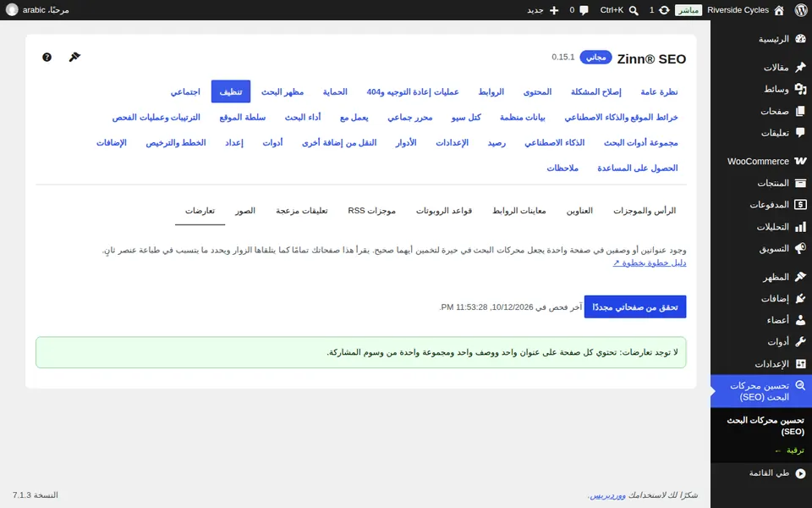This screenshot has height=508, width=812.
Task: Click the ترقية upgrade link in sidebar
Action: pos(790,450)
